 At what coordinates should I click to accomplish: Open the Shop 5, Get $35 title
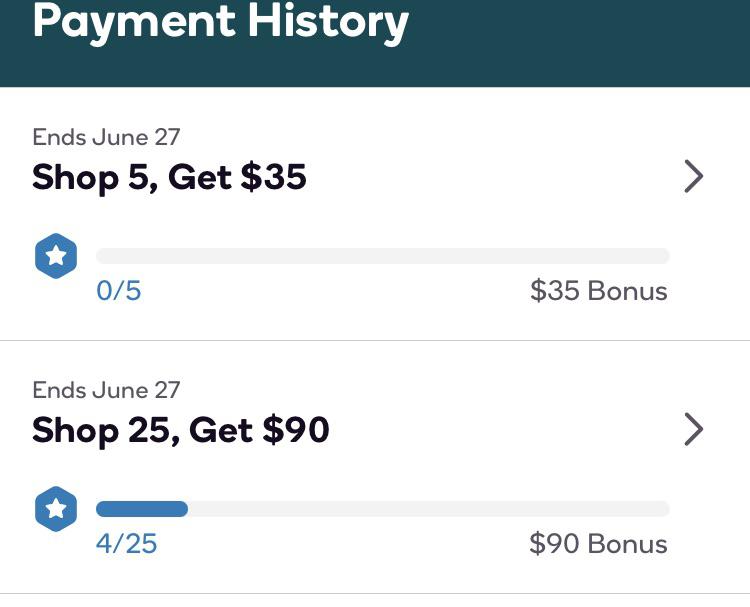point(169,177)
